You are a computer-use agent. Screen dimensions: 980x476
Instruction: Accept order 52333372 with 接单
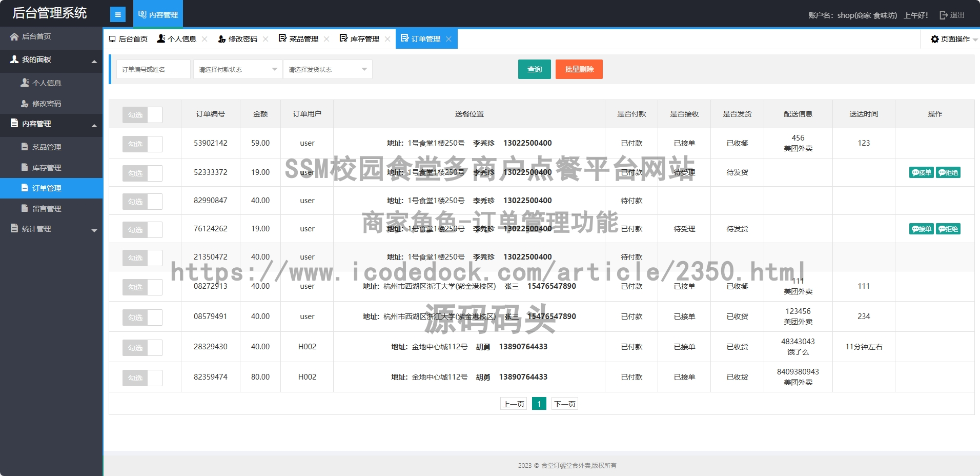point(922,172)
